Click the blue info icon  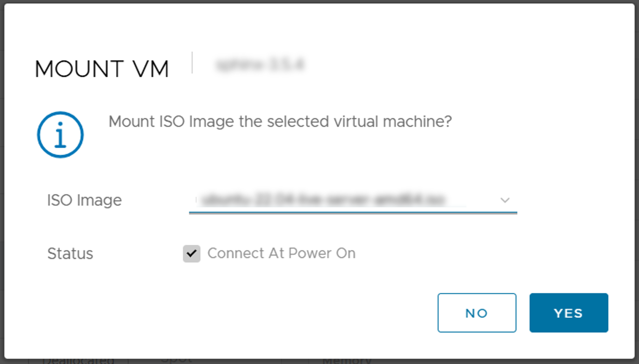(60, 135)
